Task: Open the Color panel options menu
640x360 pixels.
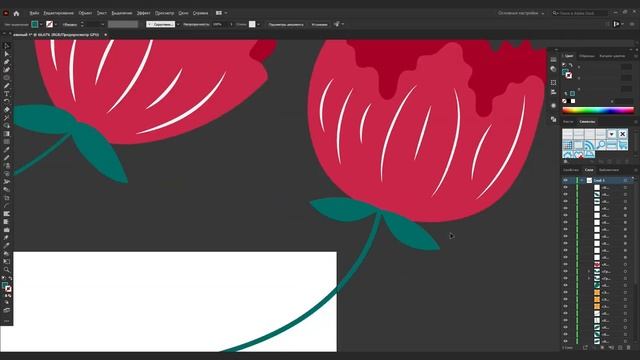Action: (x=636, y=56)
